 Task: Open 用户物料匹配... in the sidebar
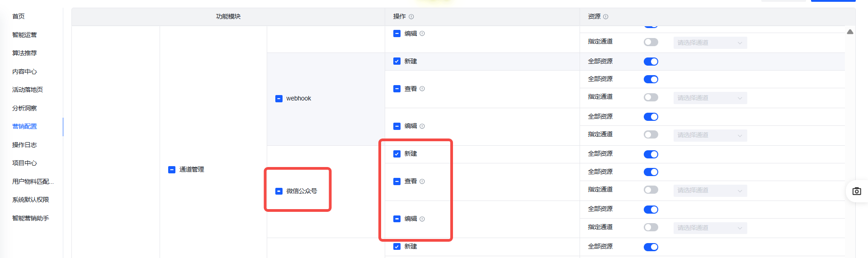point(33,182)
